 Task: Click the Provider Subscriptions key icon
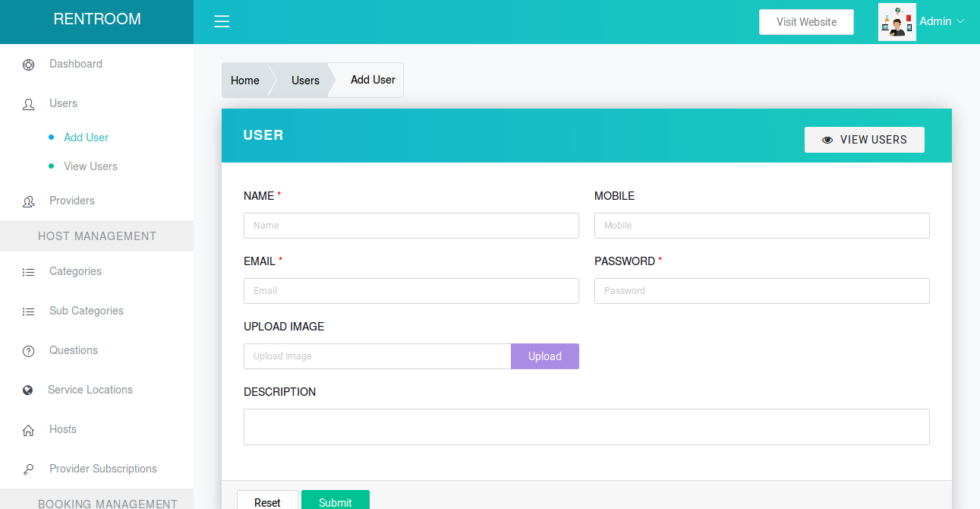pos(28,469)
